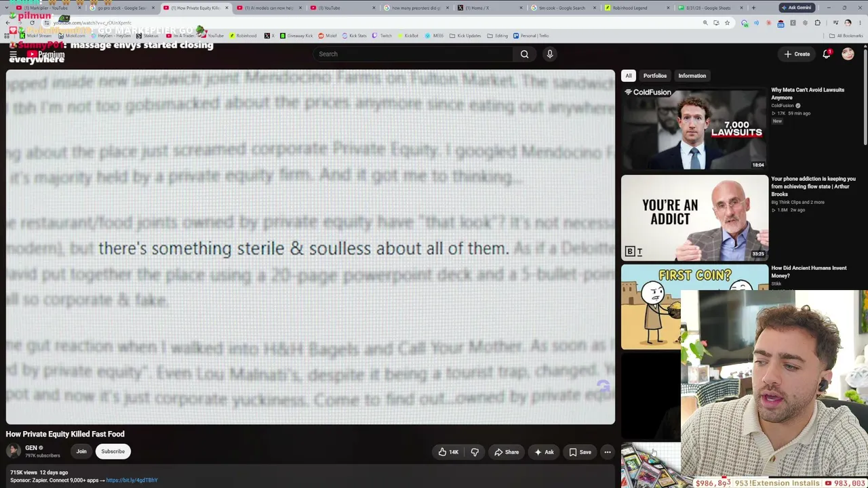Open ColdFusion Meta lawsuits video thumbnail
The height and width of the screenshot is (488, 868).
pos(694,127)
